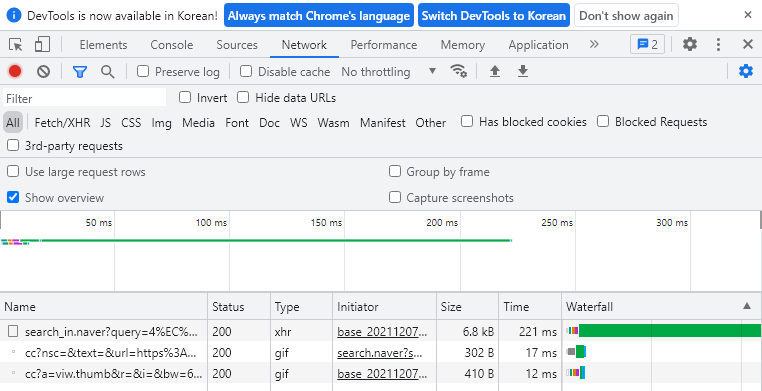Switch to the Elements tab

tap(103, 45)
